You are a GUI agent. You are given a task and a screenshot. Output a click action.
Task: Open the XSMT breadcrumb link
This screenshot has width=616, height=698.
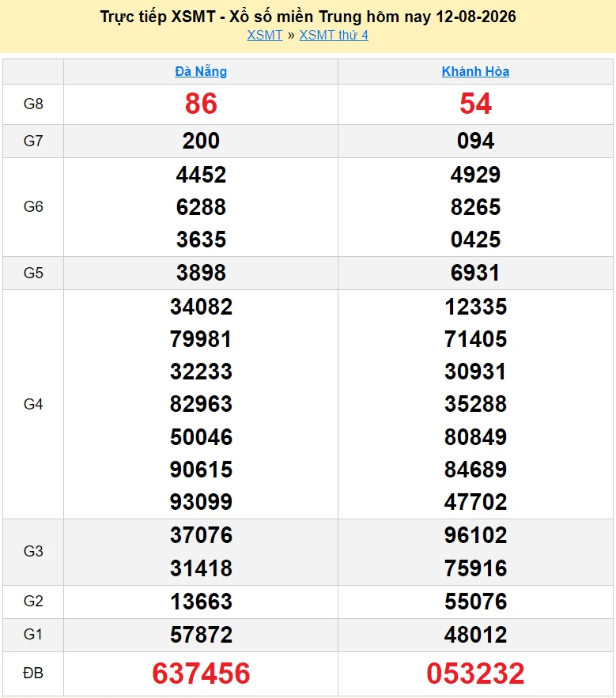click(265, 35)
